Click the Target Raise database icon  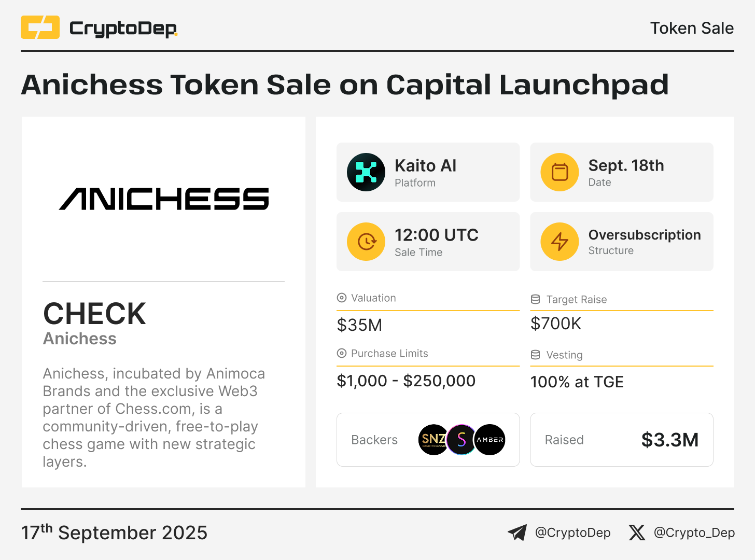[x=536, y=299]
